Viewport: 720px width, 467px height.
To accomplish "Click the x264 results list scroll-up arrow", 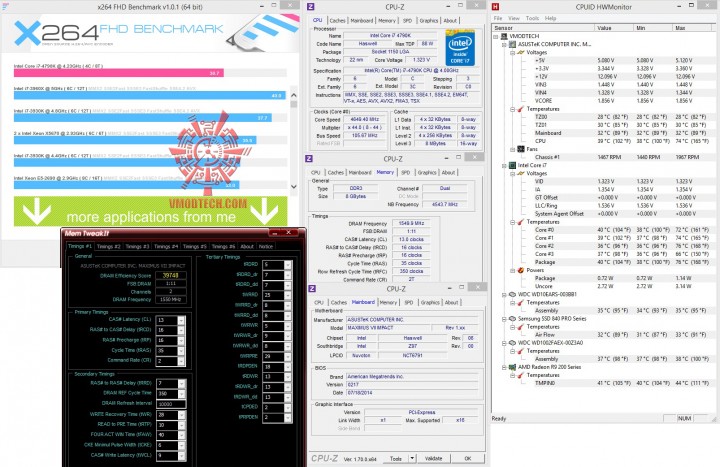I will 294,95.
